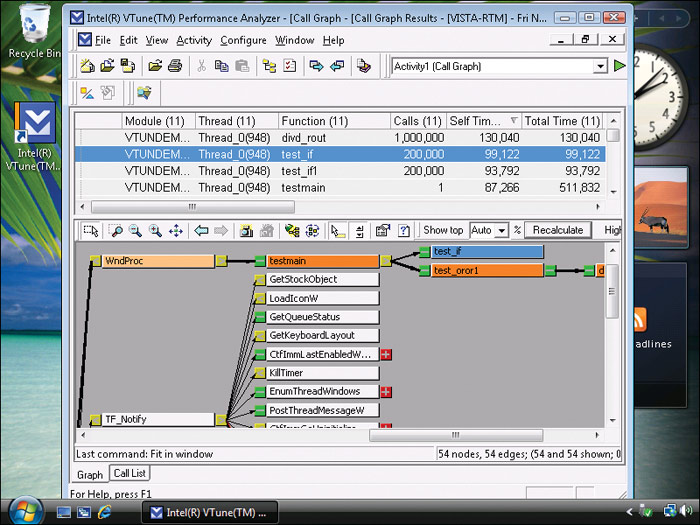Screen dimensions: 700x525
Task: Click the tree hierarchy toolbar icon
Action: click(x=269, y=66)
